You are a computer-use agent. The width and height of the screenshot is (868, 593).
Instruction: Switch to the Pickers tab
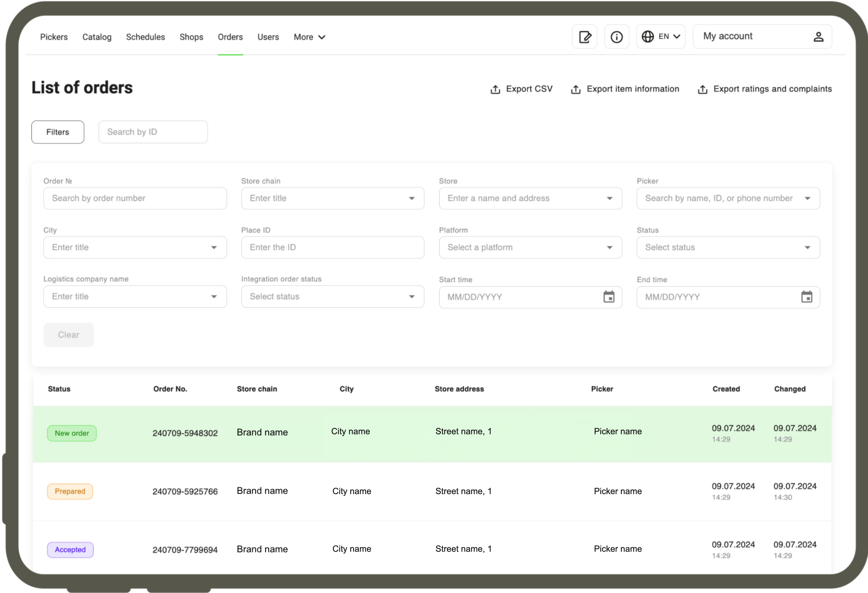[x=54, y=37]
